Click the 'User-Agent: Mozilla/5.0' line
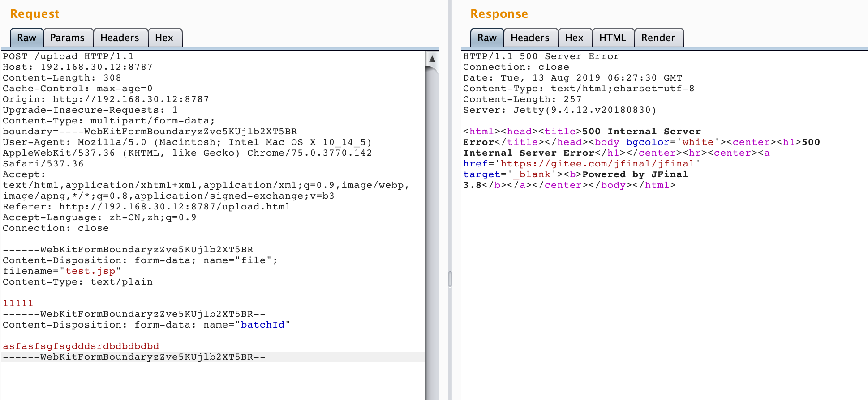The image size is (868, 400). pos(187,142)
